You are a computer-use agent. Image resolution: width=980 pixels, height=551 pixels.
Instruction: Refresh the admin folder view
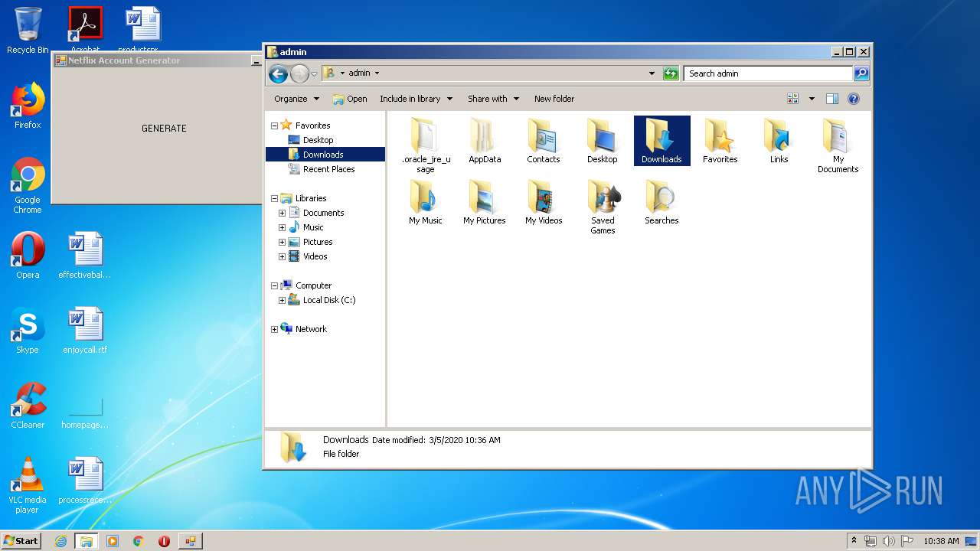(x=671, y=73)
